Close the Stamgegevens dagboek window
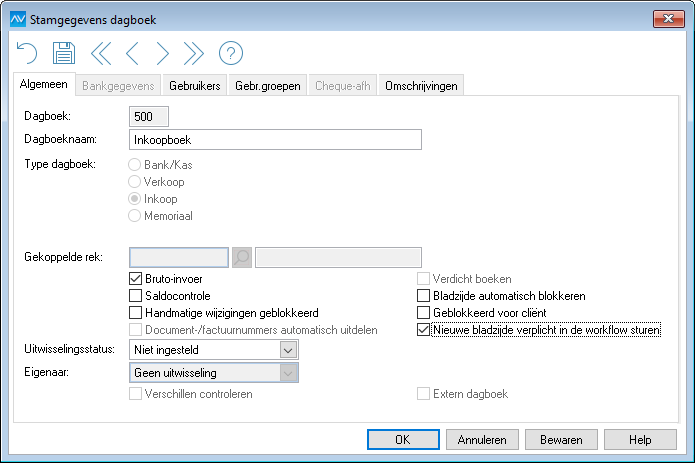695x463 pixels. tap(668, 19)
